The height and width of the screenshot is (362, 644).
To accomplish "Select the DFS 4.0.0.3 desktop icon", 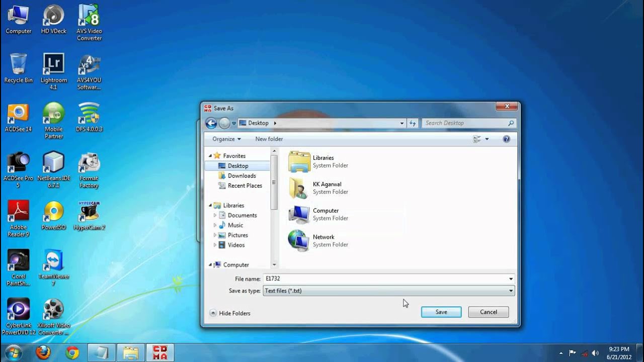I will pyautogui.click(x=89, y=118).
